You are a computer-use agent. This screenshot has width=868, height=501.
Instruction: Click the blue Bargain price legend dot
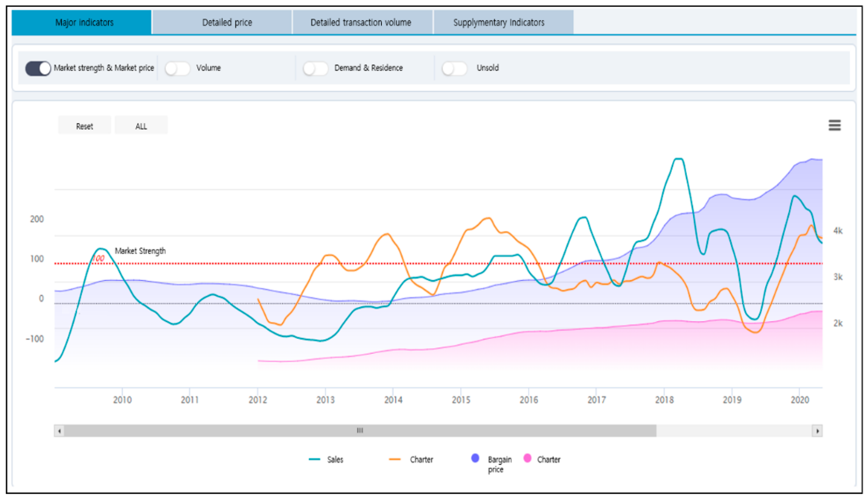pos(475,458)
